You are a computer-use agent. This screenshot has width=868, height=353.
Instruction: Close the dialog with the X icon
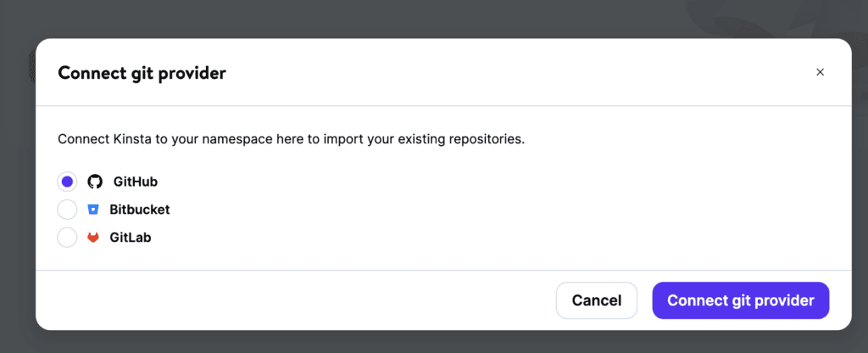coord(820,72)
